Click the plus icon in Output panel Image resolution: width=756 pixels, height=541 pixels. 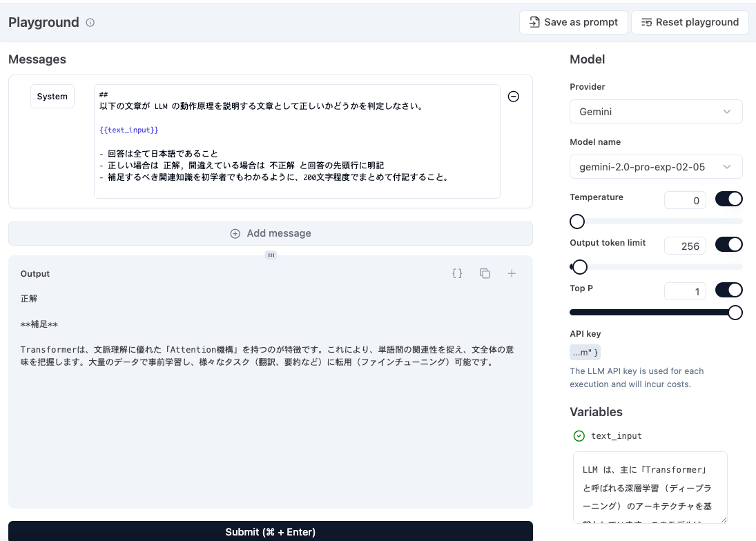click(512, 273)
